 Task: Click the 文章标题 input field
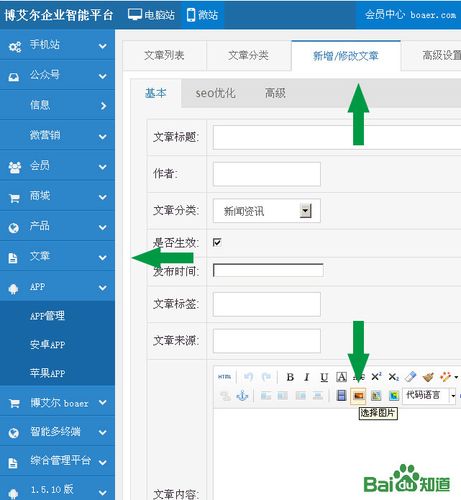click(x=337, y=137)
